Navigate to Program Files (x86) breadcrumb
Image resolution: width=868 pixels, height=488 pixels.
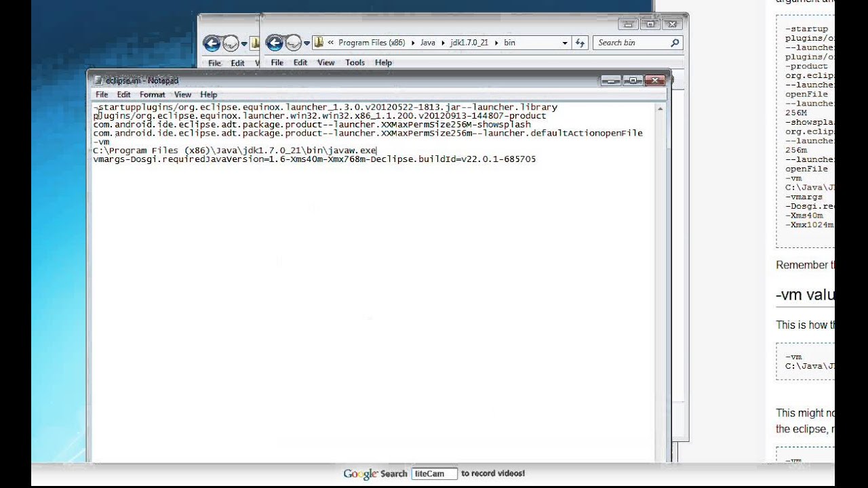tap(372, 43)
